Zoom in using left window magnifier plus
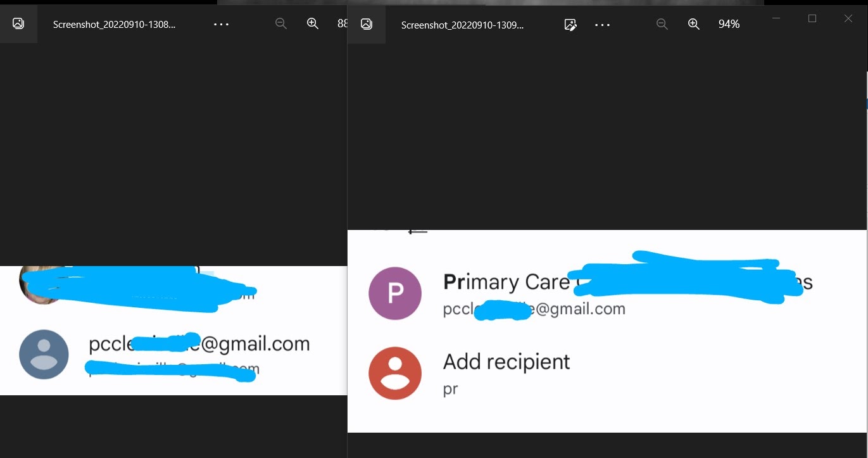The width and height of the screenshot is (868, 458). (313, 24)
